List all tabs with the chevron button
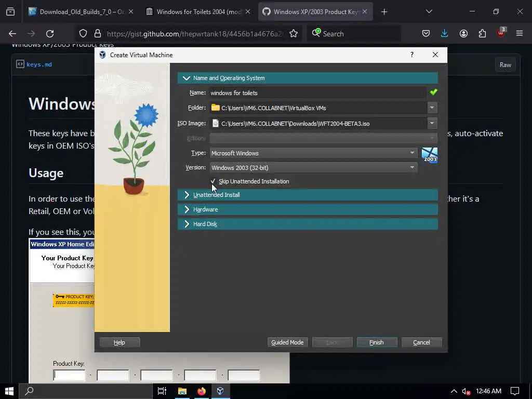The height and width of the screenshot is (399, 532). pos(429,12)
